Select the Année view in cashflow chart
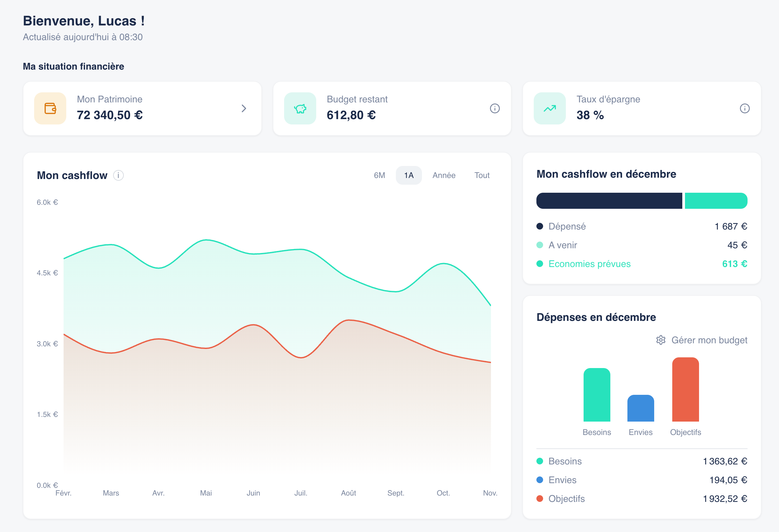The height and width of the screenshot is (532, 779). tap(444, 175)
